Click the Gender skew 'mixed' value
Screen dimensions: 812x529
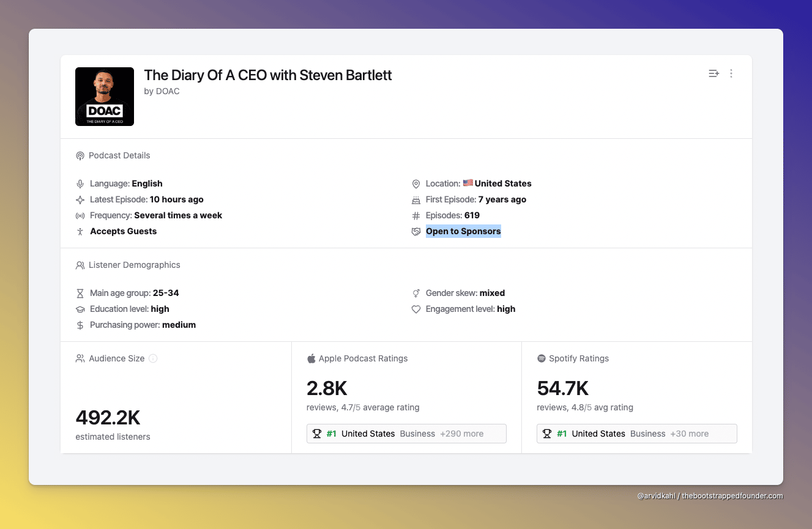coord(492,293)
